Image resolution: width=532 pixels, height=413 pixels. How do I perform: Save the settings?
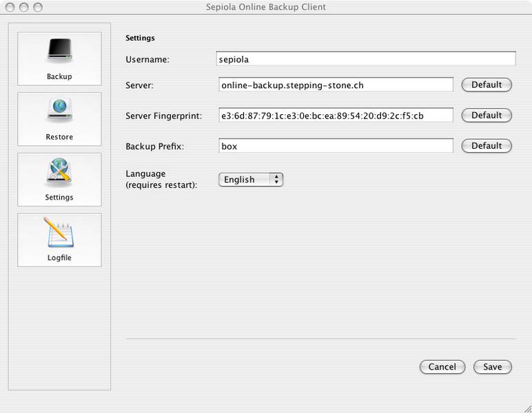pyautogui.click(x=492, y=367)
